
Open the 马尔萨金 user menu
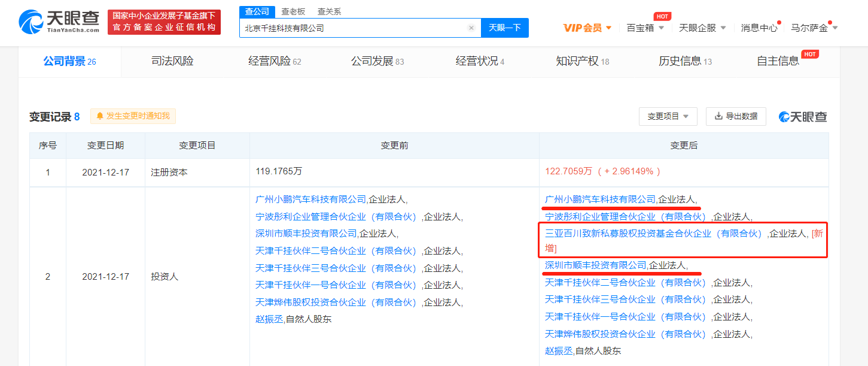814,28
